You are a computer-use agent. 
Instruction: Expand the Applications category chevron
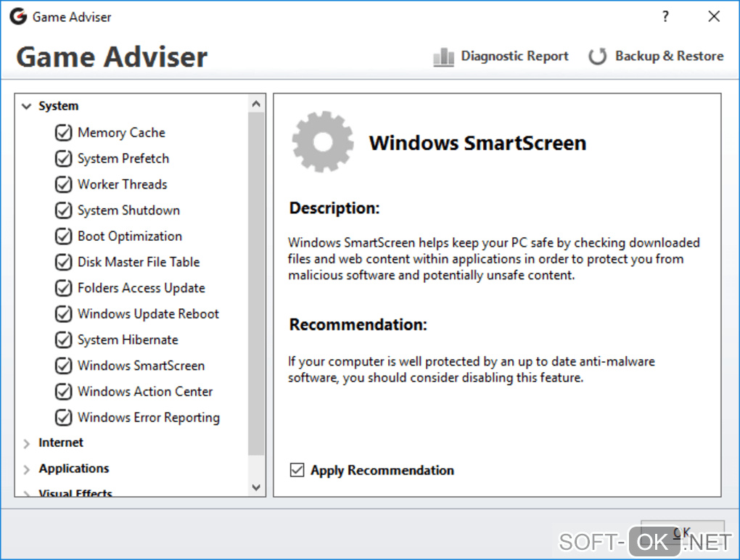tap(26, 469)
